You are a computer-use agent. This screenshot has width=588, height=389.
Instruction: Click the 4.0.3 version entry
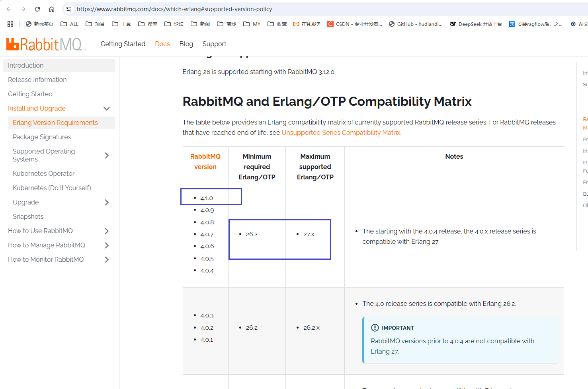207,315
